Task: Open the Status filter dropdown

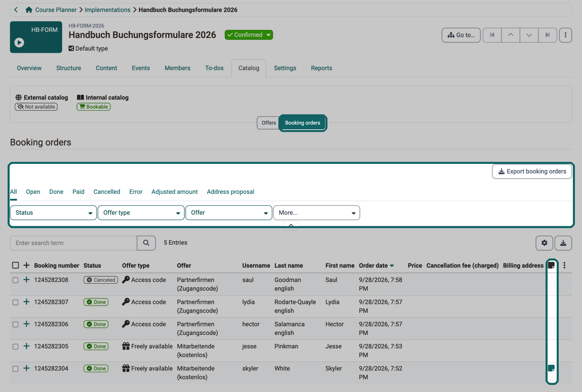Action: (x=54, y=213)
